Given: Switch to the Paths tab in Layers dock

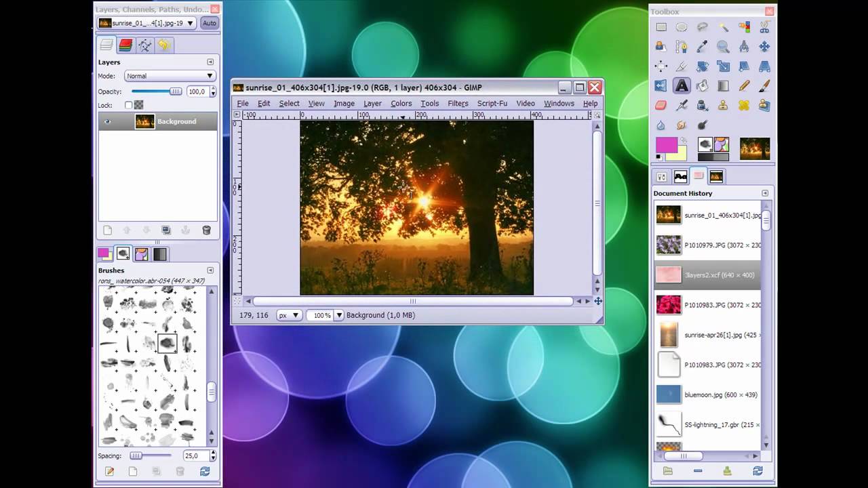Looking at the screenshot, I should click(x=144, y=45).
